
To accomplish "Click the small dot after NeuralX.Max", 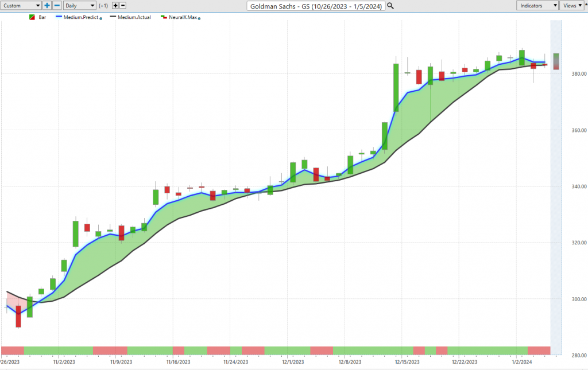I will pyautogui.click(x=199, y=18).
